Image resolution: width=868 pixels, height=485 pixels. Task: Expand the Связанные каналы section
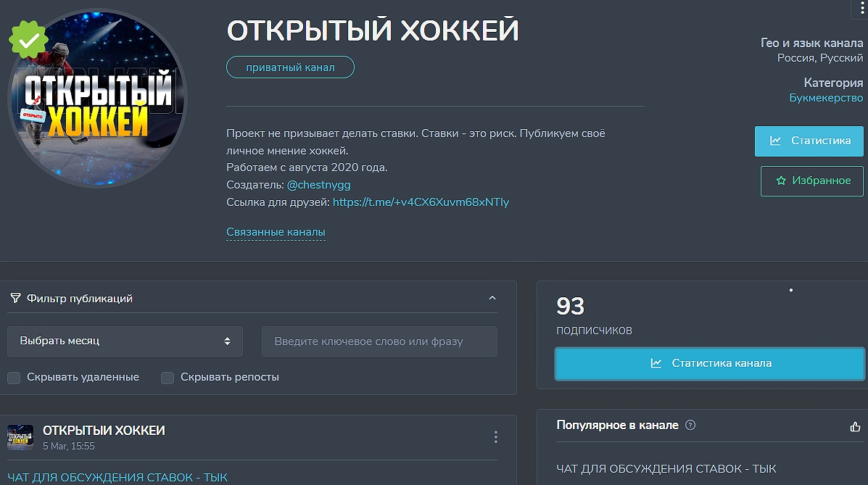[276, 232]
